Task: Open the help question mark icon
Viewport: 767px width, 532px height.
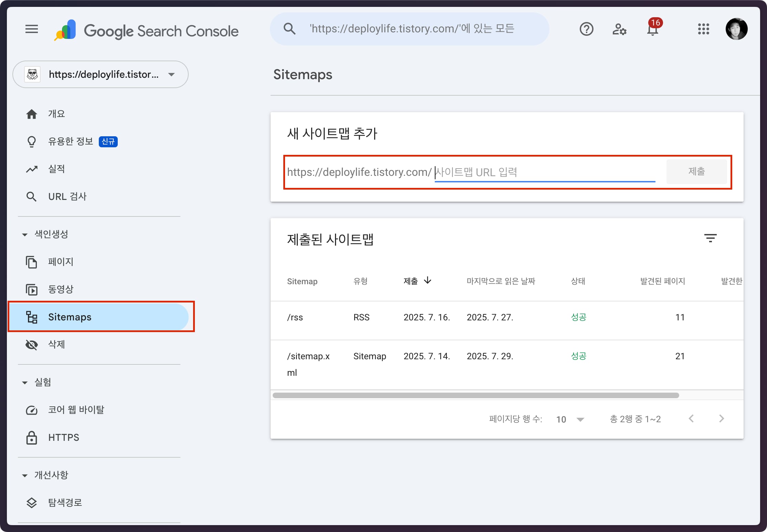Action: coord(587,29)
